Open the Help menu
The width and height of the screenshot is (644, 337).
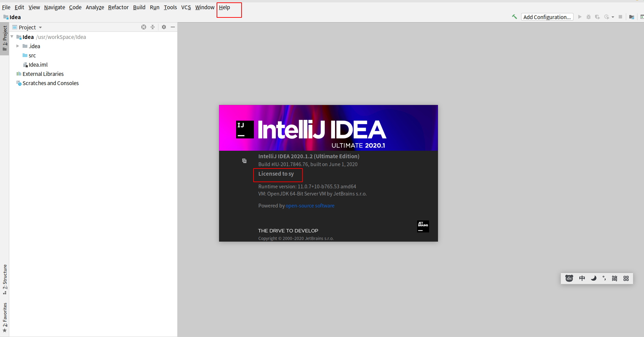pos(224,7)
